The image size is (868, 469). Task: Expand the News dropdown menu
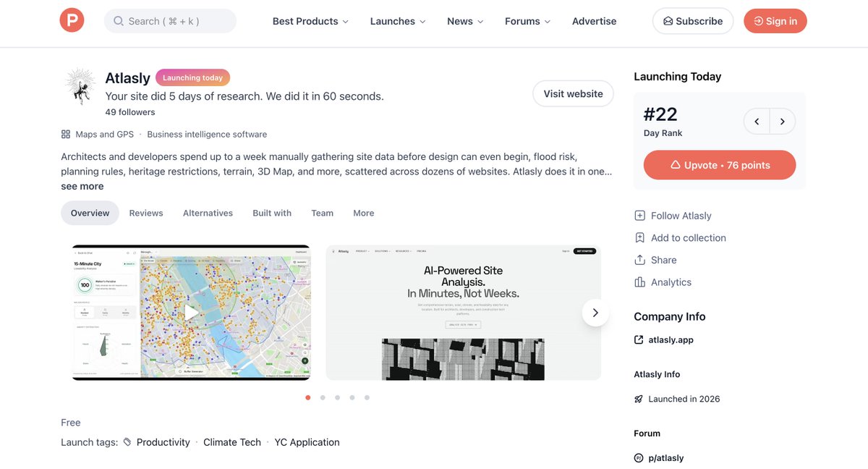465,21
